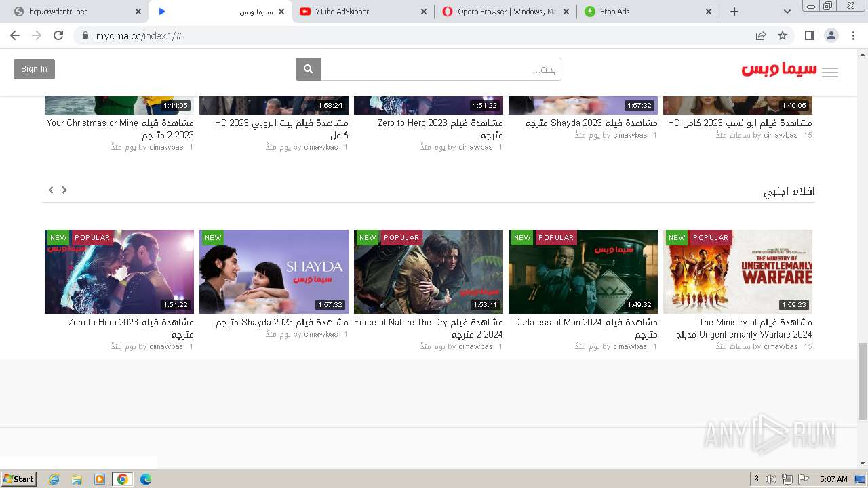868x488 pixels.
Task: Click the foreign movies section heading
Action: (789, 192)
